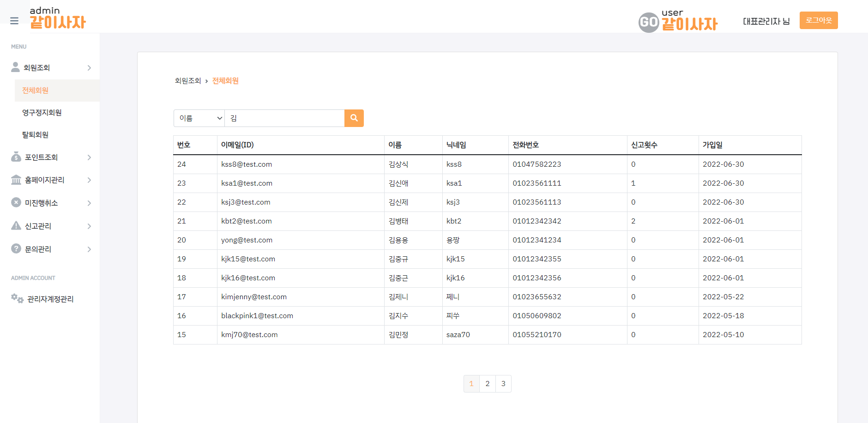Click the 로그아웃 button

click(819, 20)
